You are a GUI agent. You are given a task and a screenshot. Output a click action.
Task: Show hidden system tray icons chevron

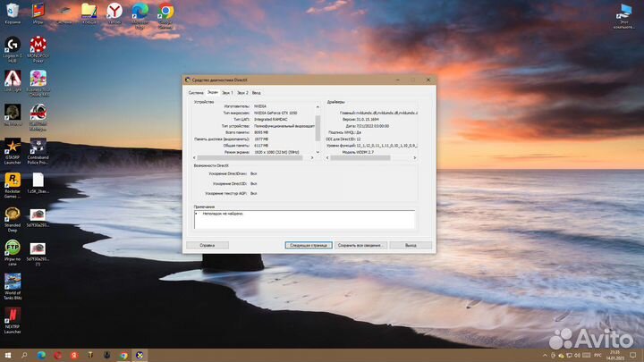[x=545, y=356]
